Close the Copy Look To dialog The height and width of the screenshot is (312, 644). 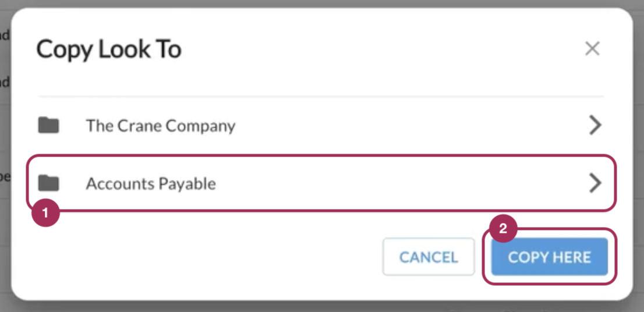pyautogui.click(x=592, y=49)
